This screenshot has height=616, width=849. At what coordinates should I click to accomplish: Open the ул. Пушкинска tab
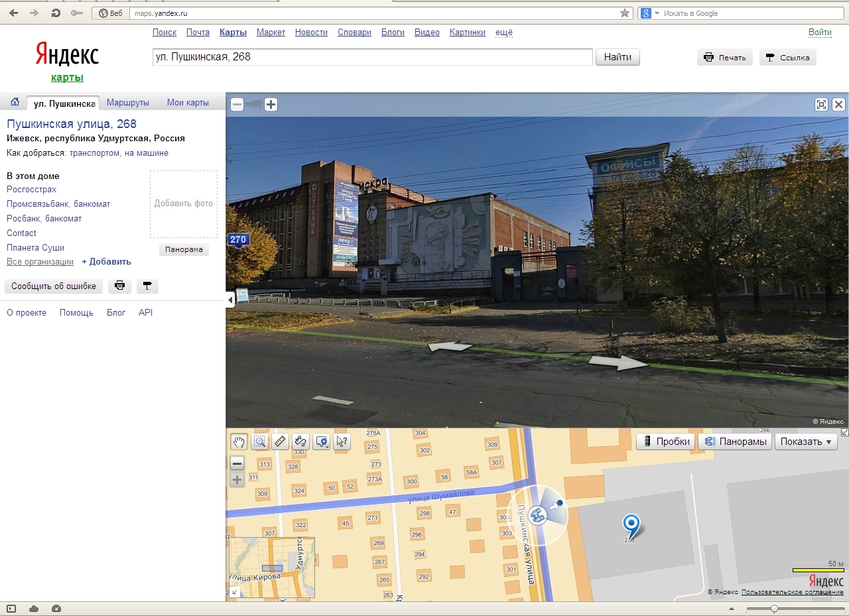tap(64, 103)
